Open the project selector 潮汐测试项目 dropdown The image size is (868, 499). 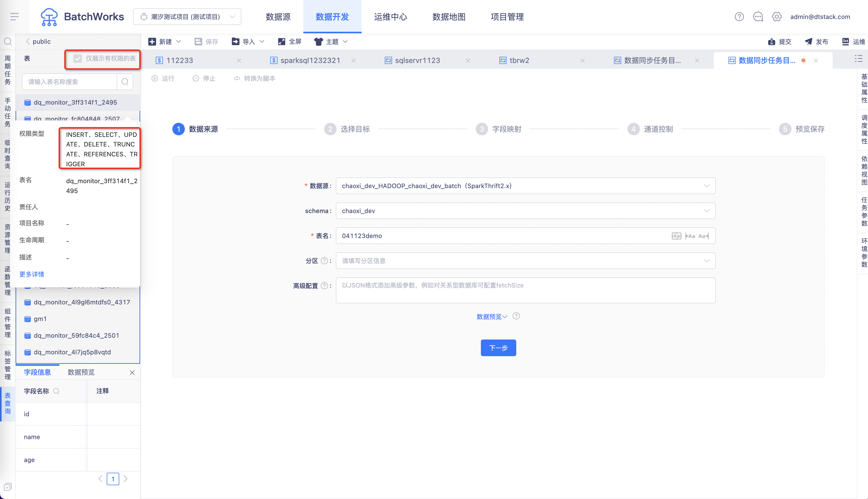pos(187,16)
